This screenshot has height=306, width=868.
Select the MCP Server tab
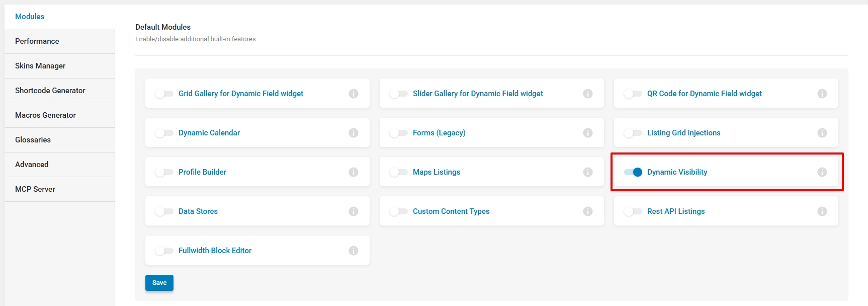pyautogui.click(x=60, y=189)
